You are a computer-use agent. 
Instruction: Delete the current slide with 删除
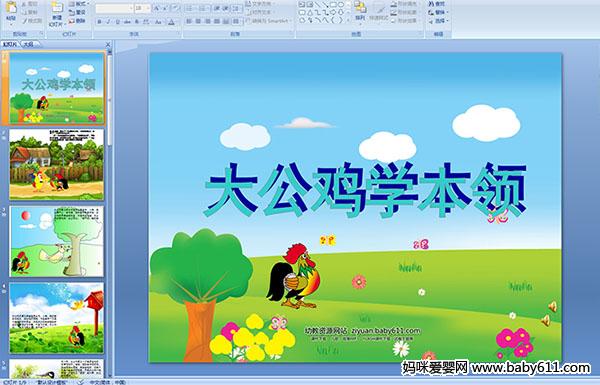77,21
